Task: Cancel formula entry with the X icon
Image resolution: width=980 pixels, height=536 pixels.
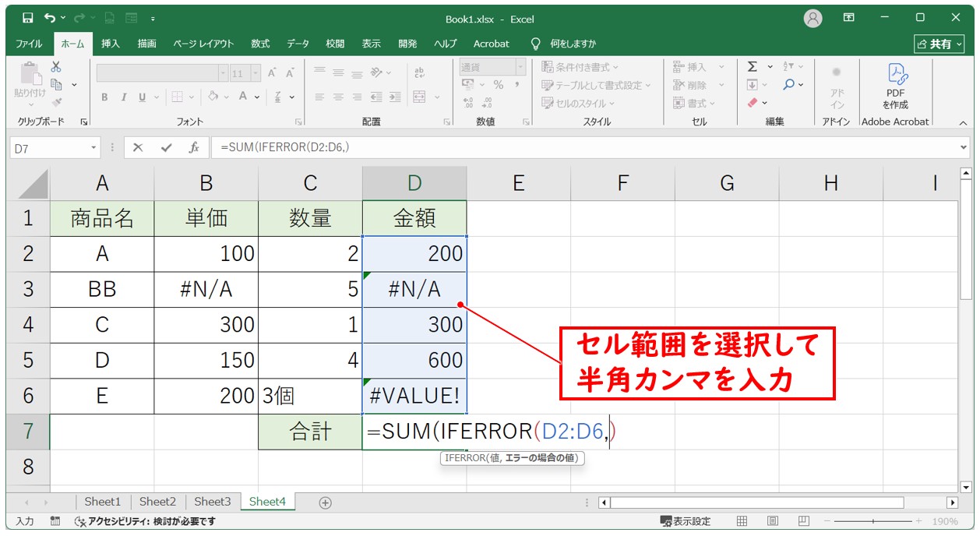Action: coord(138,147)
